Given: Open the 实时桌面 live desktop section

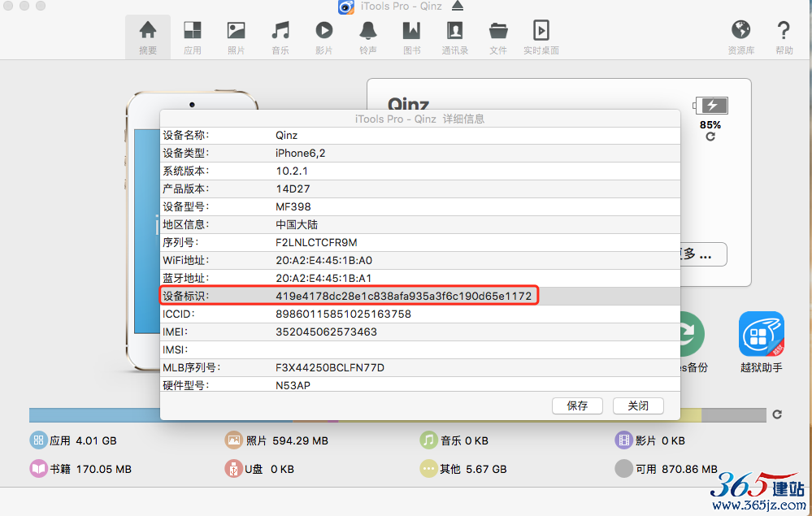Looking at the screenshot, I should 541,37.
